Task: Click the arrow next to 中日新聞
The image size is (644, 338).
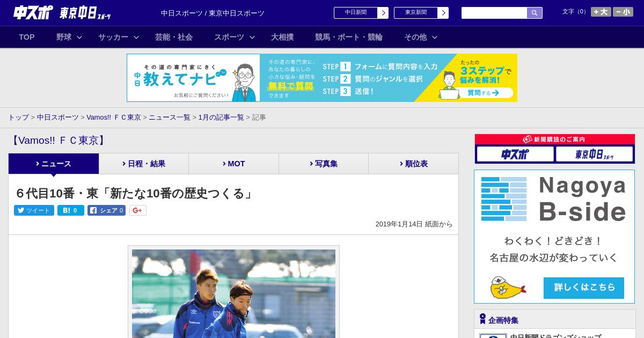Action: pos(383,13)
